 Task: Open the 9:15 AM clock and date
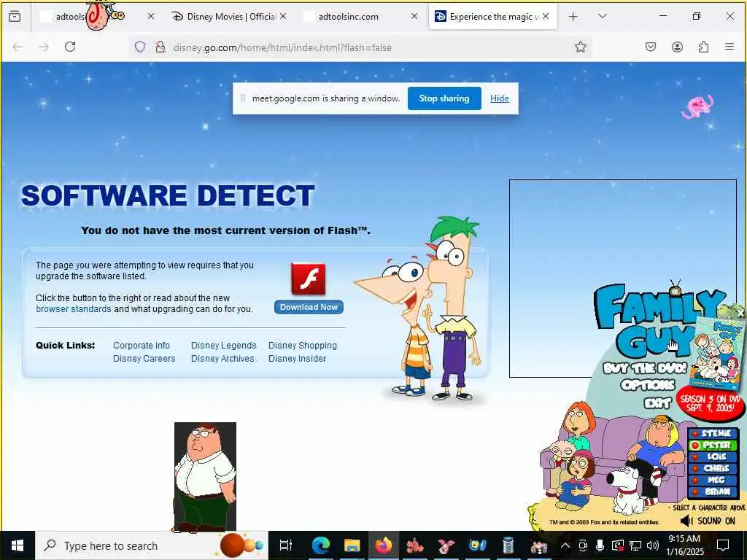click(x=684, y=545)
